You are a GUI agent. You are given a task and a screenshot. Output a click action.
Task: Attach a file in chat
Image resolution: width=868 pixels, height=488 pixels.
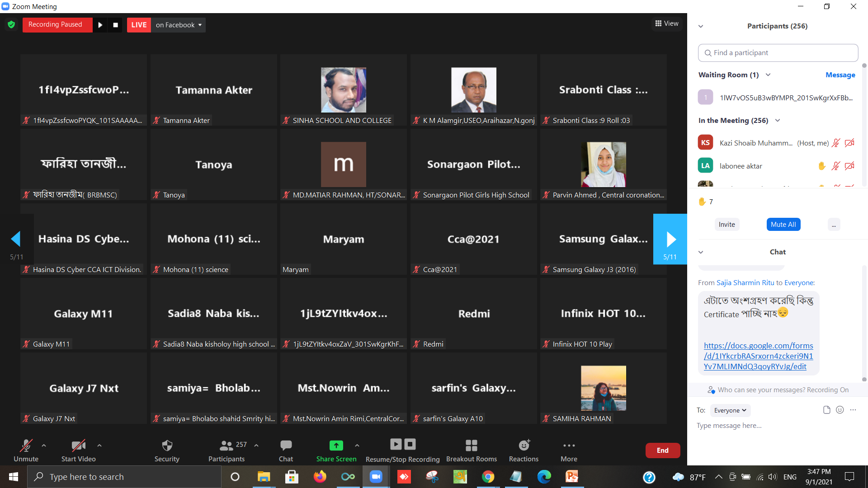tap(827, 410)
